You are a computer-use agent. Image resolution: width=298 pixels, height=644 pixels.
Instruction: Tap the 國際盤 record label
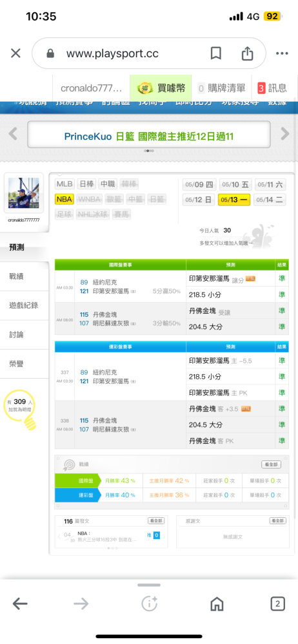77,480
